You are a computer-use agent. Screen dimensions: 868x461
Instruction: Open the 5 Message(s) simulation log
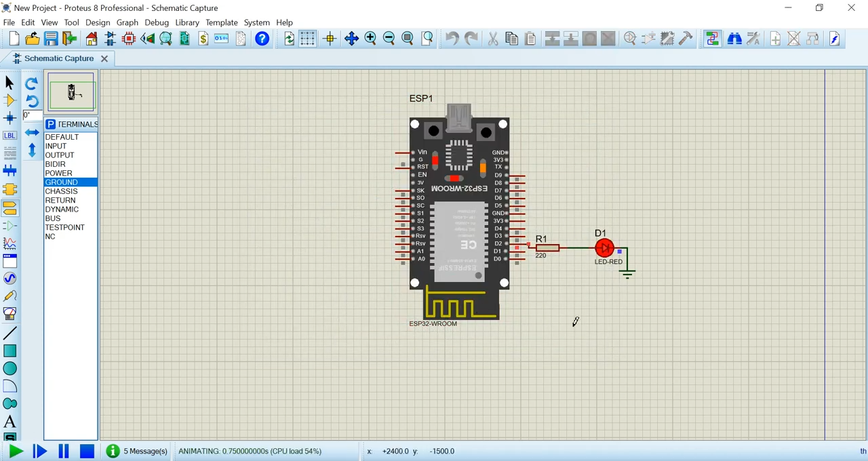139,451
